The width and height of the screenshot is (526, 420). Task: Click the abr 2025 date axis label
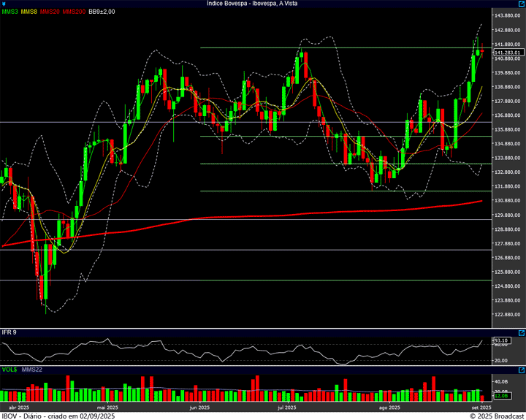(18, 407)
